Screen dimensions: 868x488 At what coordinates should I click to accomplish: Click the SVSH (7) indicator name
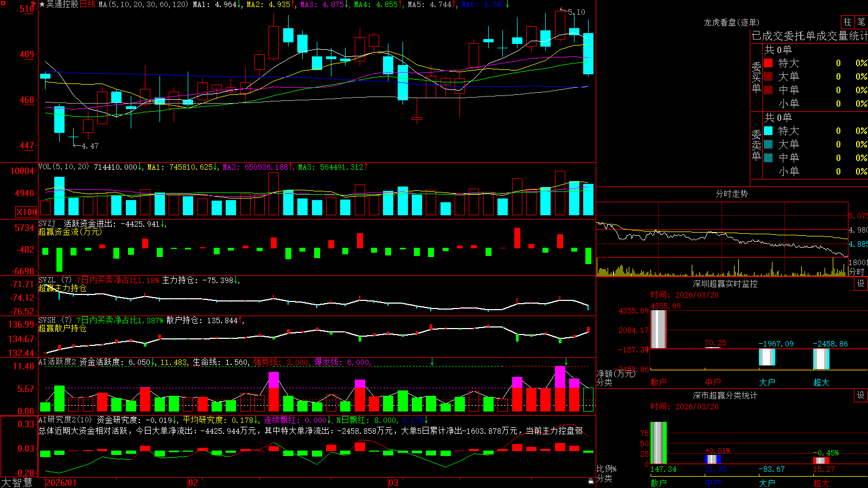pyautogui.click(x=55, y=320)
